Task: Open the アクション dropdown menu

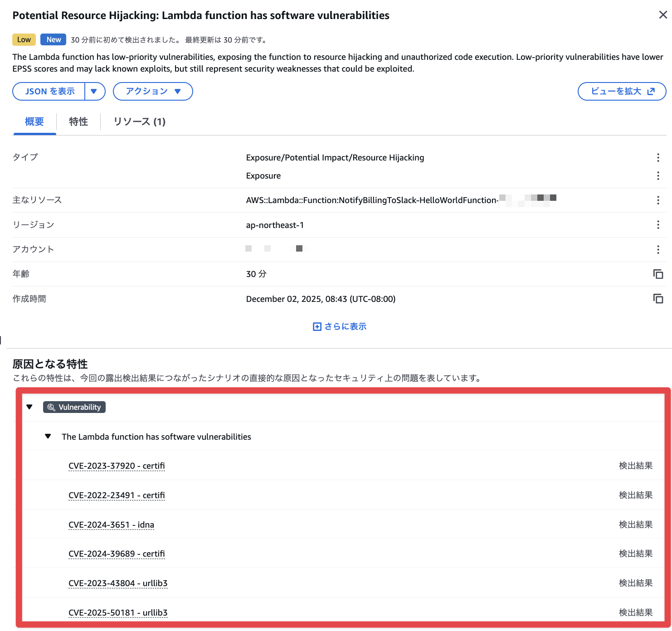Action: pyautogui.click(x=153, y=91)
